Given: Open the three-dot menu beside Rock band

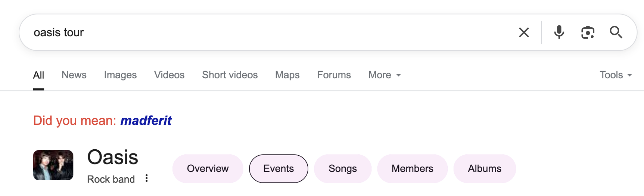Looking at the screenshot, I should click(x=147, y=179).
